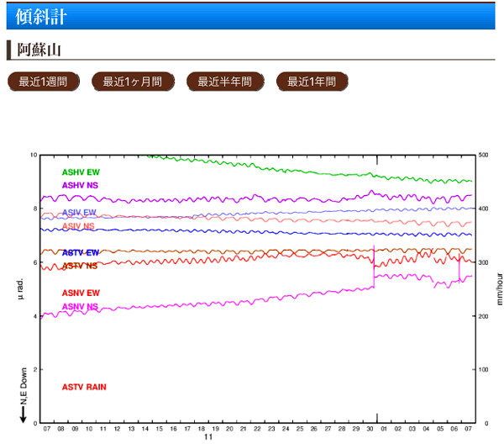Select the 最近1ヶ月間 time range
504x444 pixels.
tap(133, 82)
